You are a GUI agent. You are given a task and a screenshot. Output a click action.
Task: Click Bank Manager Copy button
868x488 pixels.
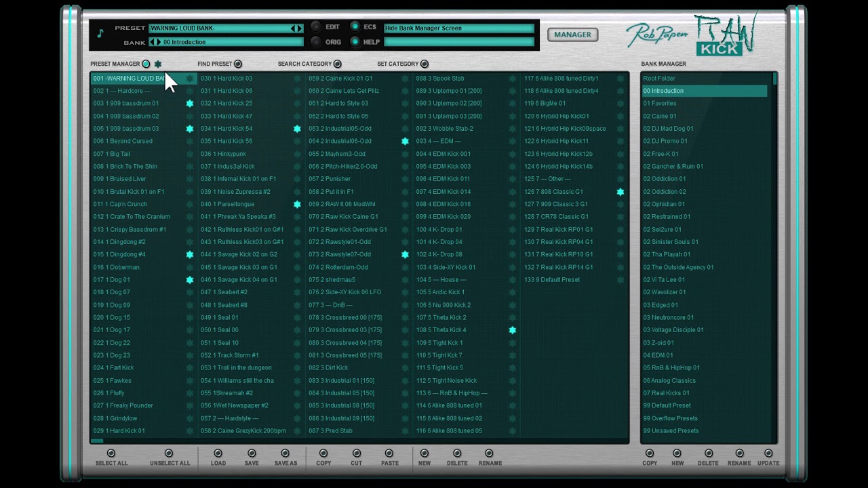pyautogui.click(x=650, y=453)
